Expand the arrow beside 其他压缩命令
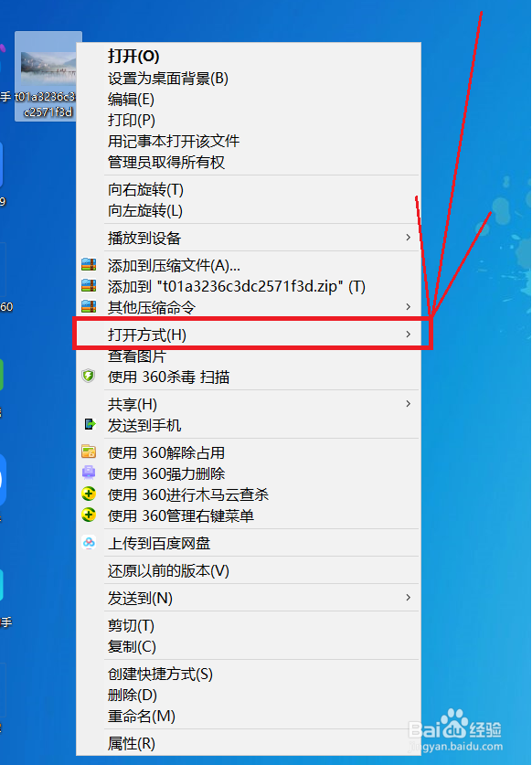The width and height of the screenshot is (532, 765). click(408, 307)
